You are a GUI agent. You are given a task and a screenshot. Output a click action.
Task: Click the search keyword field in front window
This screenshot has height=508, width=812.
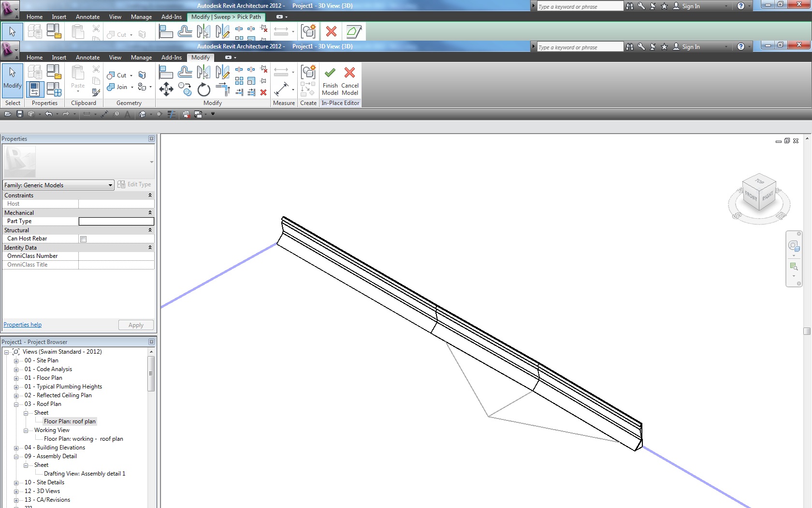pos(580,47)
